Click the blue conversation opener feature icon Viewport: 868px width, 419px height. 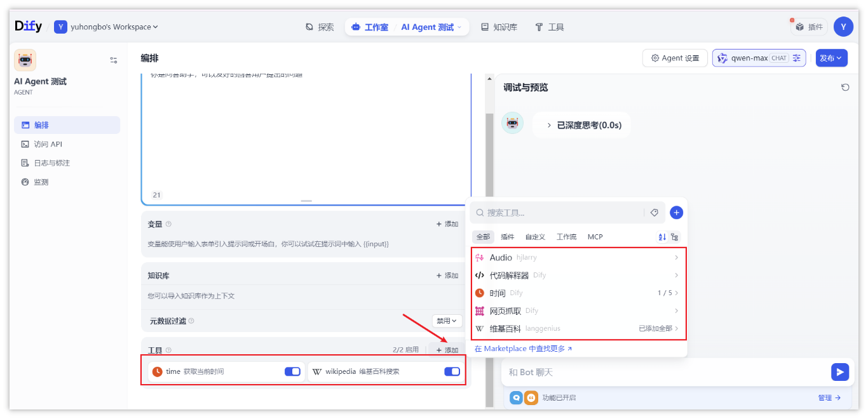pos(516,397)
